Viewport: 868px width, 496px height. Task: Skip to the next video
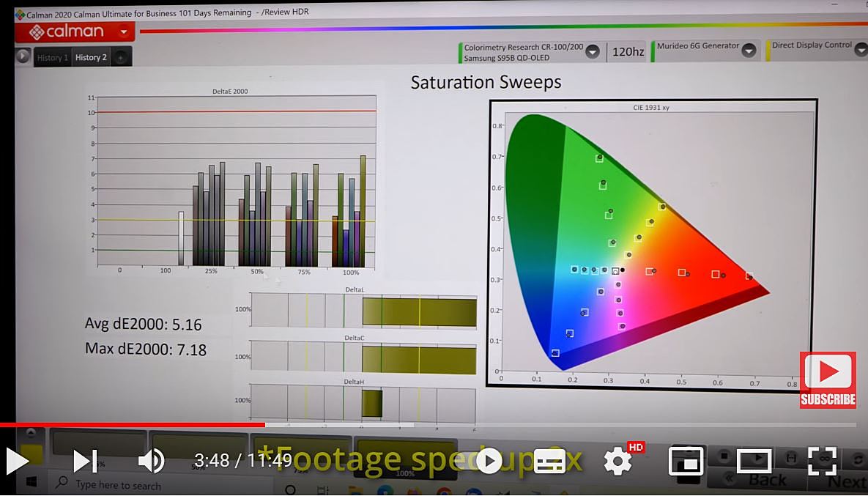[x=85, y=461]
